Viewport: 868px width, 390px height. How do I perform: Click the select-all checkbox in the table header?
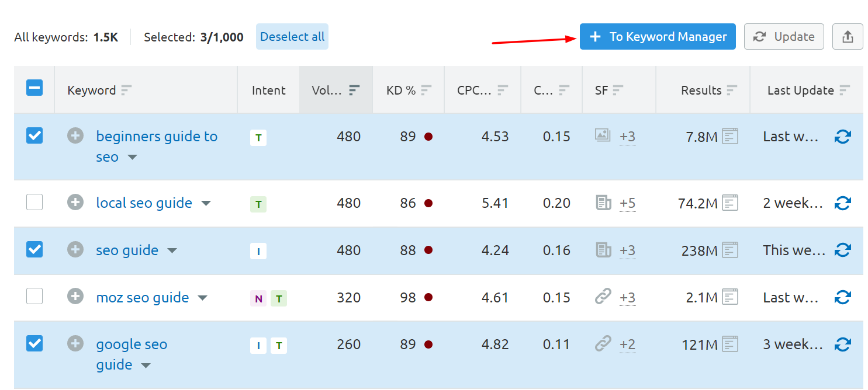(x=34, y=88)
